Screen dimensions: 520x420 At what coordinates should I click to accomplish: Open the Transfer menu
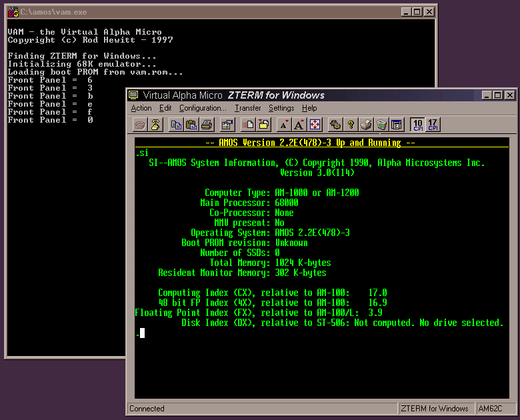(248, 108)
